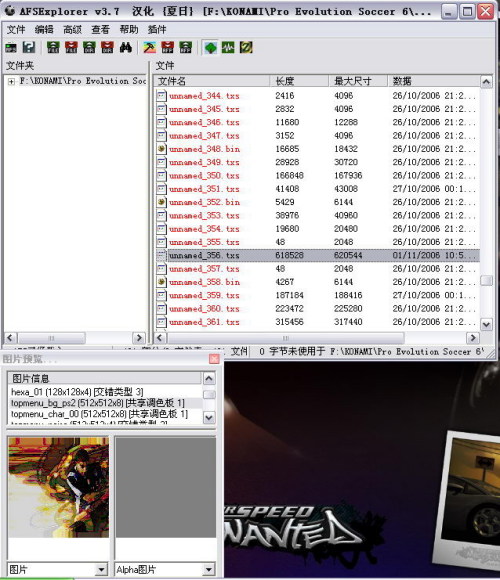Click the green FILE import icon
The height and width of the screenshot is (580, 500).
(53, 47)
